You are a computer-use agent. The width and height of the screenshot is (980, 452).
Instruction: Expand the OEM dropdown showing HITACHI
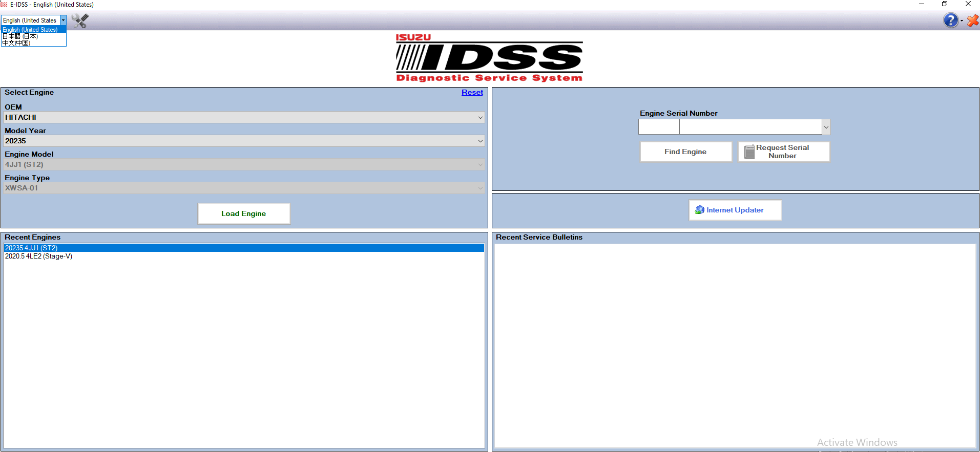click(x=480, y=118)
